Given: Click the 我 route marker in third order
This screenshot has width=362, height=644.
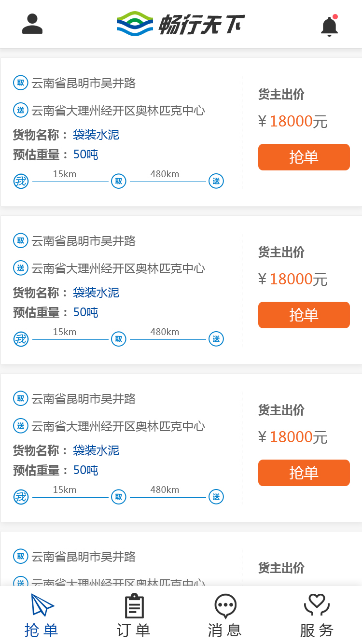Looking at the screenshot, I should tap(21, 497).
